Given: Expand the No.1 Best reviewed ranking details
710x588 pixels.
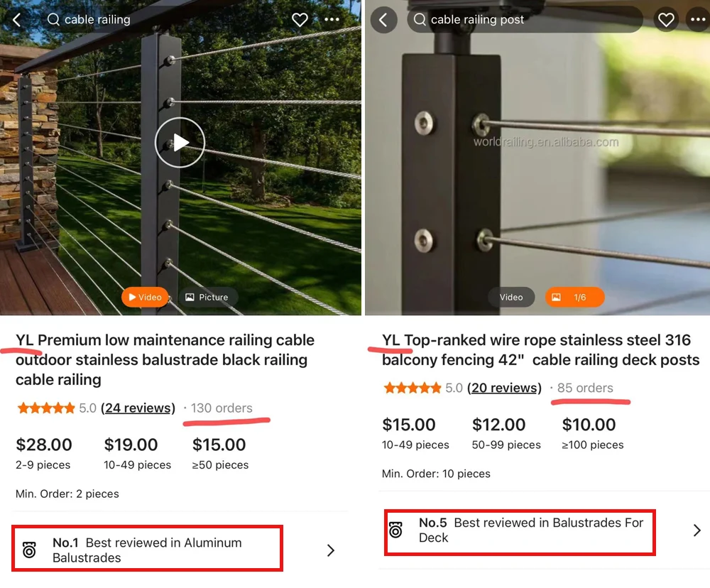Looking at the screenshot, I should tap(329, 550).
